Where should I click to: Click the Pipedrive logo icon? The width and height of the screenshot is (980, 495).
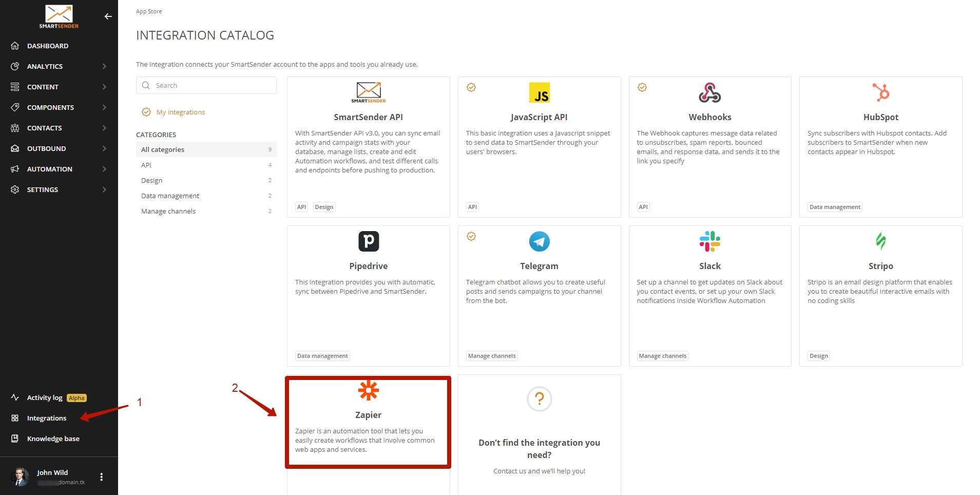tap(368, 241)
